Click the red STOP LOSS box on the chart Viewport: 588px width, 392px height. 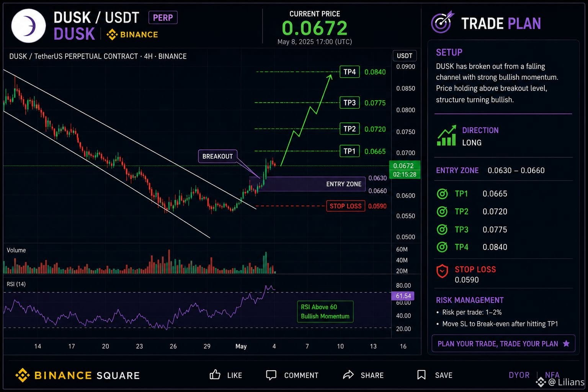click(x=345, y=206)
